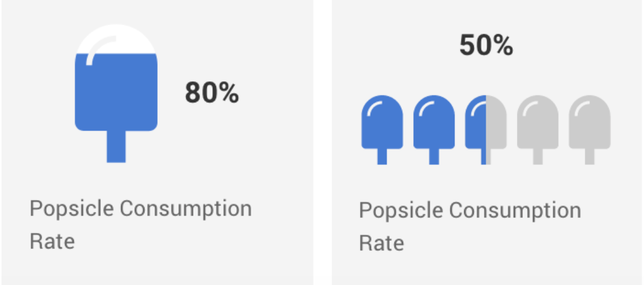The height and width of the screenshot is (285, 644).
Task: Click the word Rate in the right card
Action: pyautogui.click(x=381, y=243)
